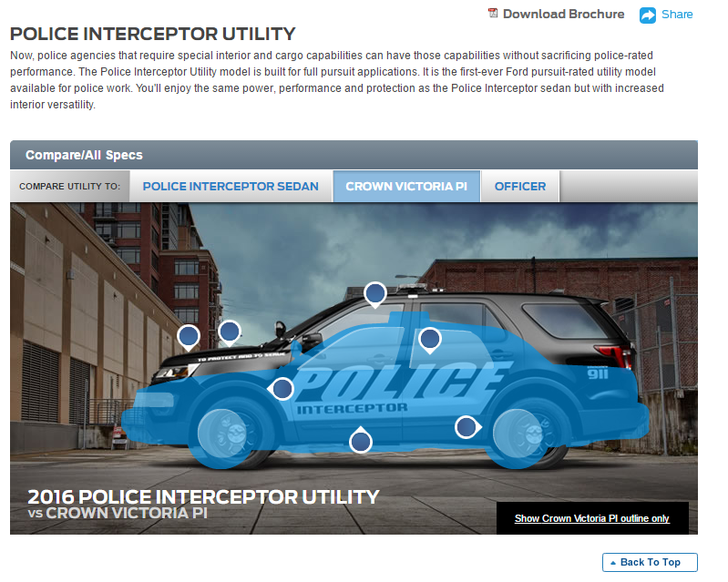Show Crown Victoria PI outline only
Image resolution: width=728 pixels, height=582 pixels.
coord(592,518)
